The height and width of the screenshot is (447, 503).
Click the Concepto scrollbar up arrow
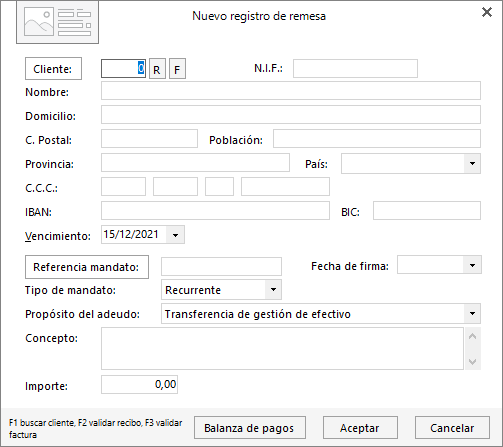coord(472,336)
